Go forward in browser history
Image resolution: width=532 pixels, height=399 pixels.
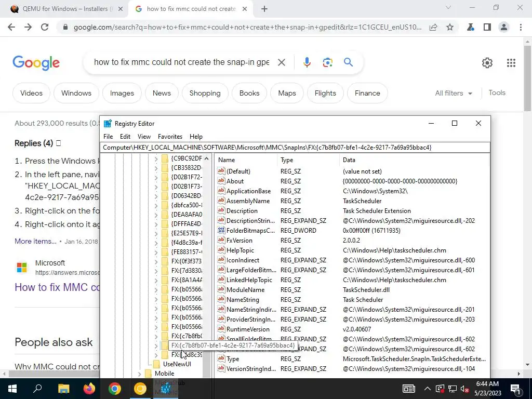coord(28,27)
